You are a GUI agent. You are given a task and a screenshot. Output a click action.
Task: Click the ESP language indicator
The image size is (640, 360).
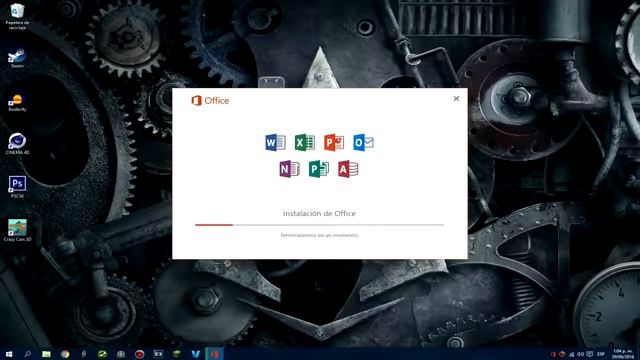click(601, 354)
